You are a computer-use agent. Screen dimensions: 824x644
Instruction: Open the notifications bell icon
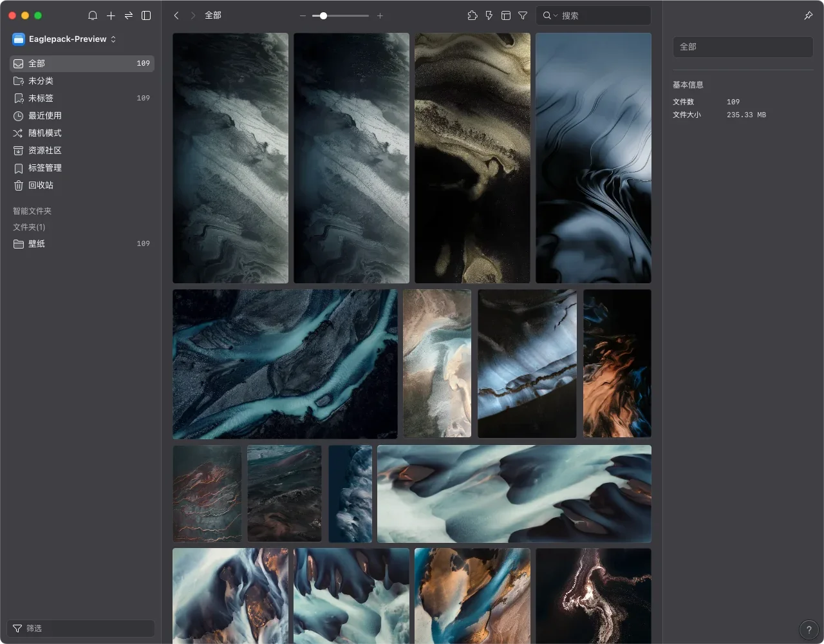(x=93, y=15)
